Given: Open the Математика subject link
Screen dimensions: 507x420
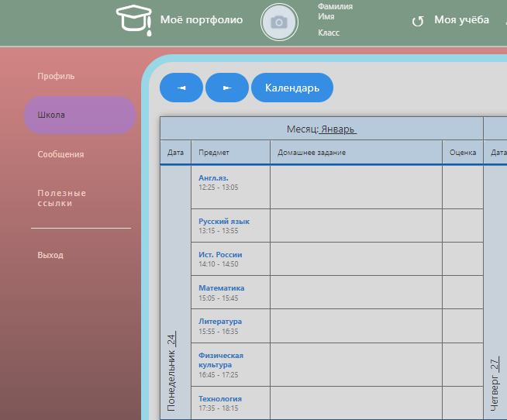Looking at the screenshot, I should click(x=221, y=287).
